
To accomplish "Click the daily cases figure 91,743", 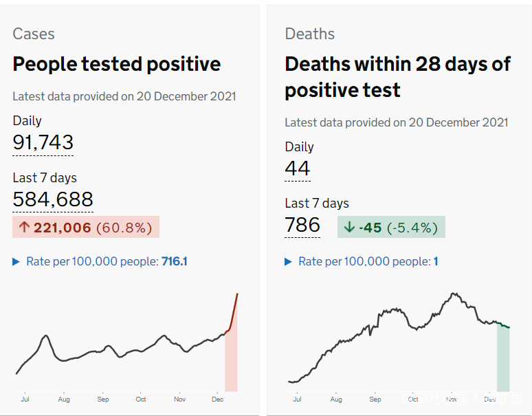I will tap(43, 142).
